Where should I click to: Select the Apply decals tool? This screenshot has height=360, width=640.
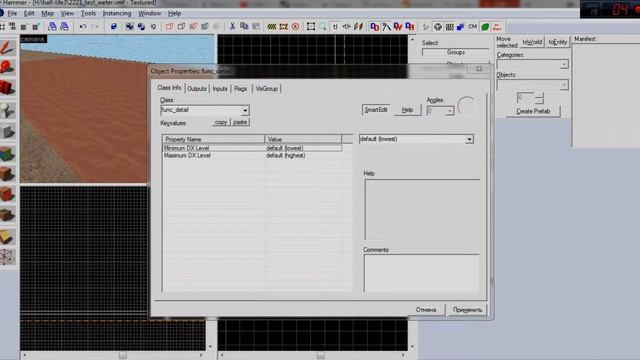[x=7, y=194]
